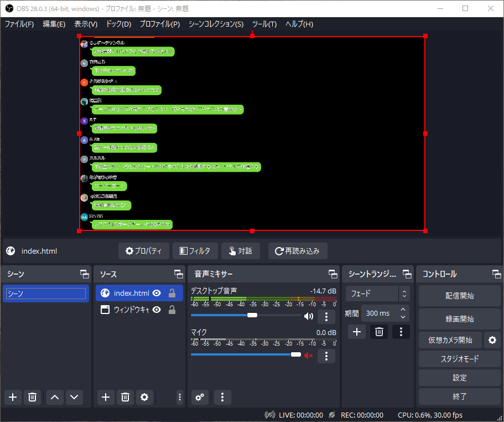Delete the selected source with trash icon
This screenshot has width=504, height=422.
tap(126, 397)
